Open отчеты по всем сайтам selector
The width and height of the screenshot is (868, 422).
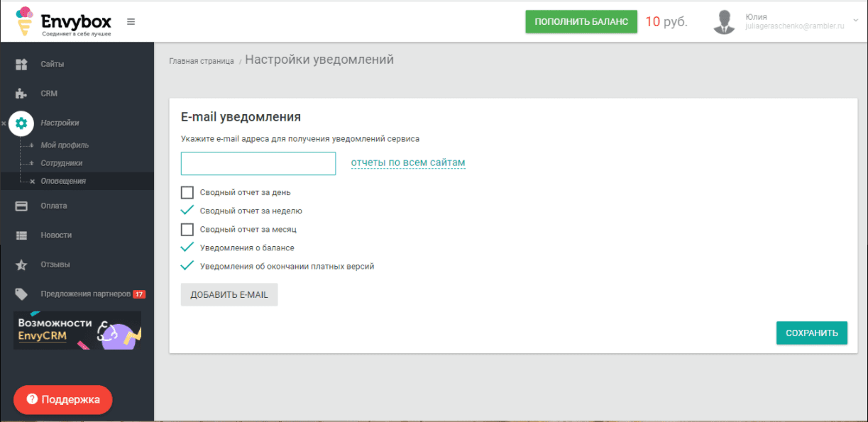(408, 163)
